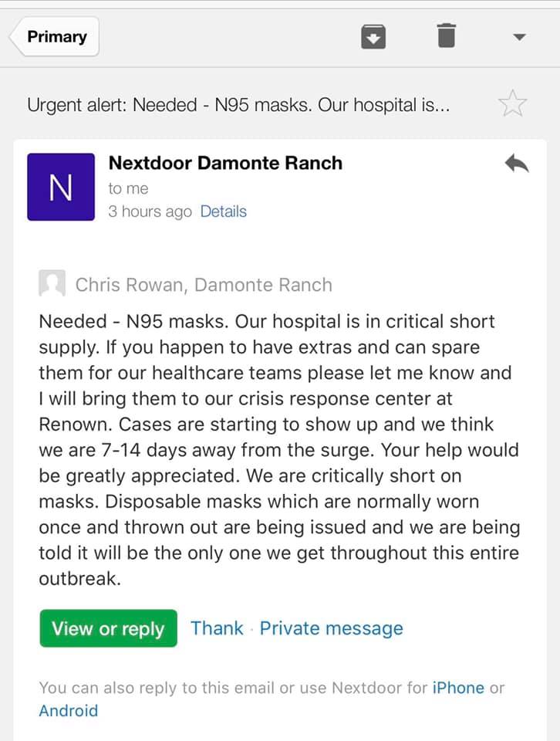Reply using the arrow icon
The width and height of the screenshot is (560, 741).
(517, 164)
